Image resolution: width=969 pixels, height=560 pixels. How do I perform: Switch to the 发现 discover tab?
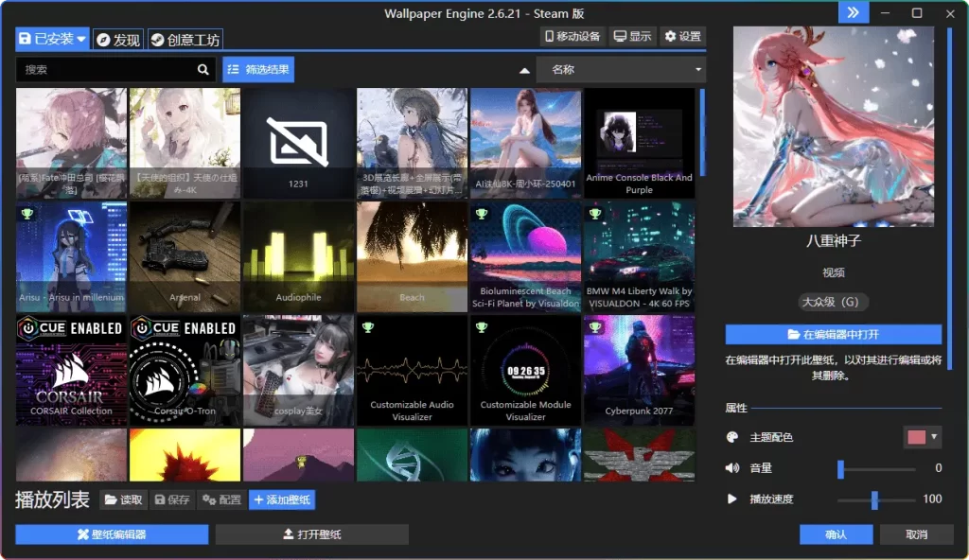(118, 40)
